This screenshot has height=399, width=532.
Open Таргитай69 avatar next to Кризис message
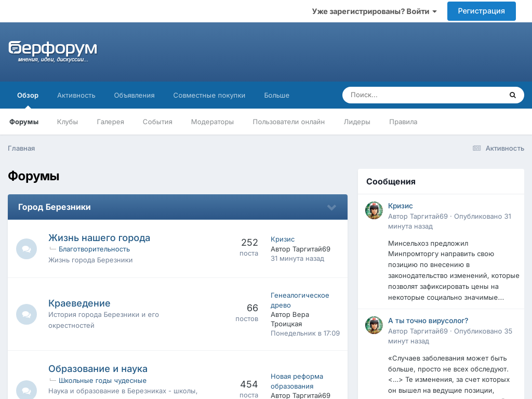[374, 210]
